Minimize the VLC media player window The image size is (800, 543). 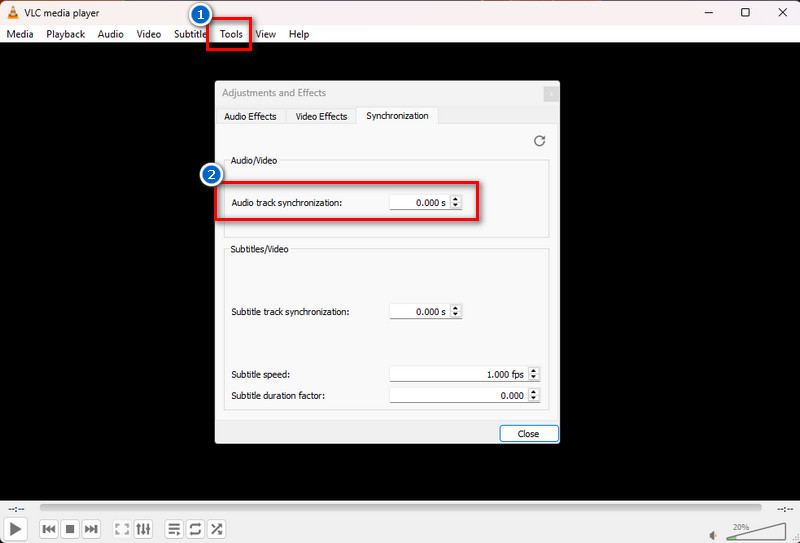coord(709,12)
